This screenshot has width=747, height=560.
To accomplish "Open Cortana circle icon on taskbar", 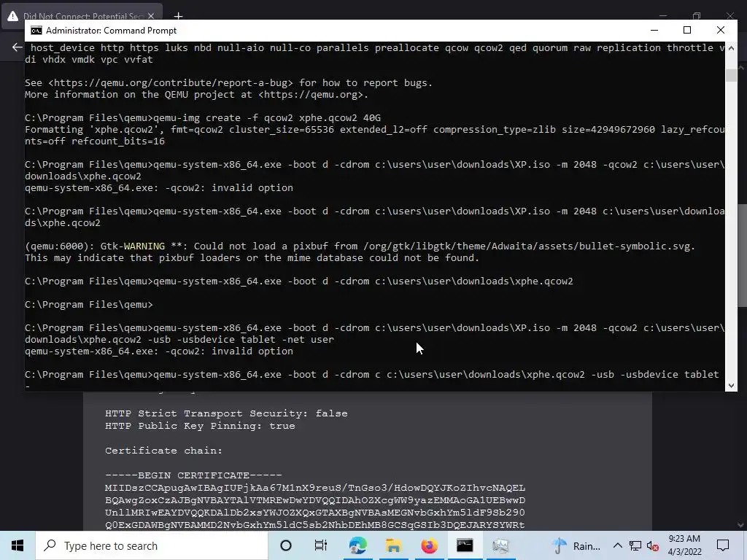I will [286, 545].
